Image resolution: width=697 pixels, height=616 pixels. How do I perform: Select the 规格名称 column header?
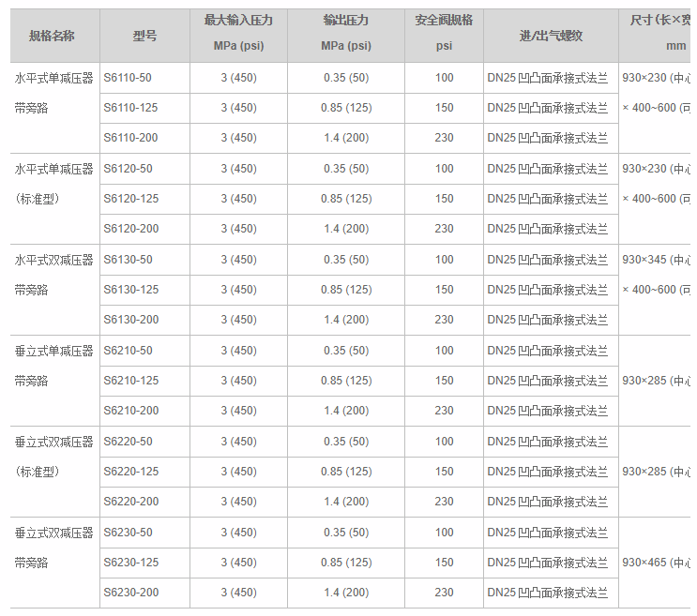pos(52,36)
